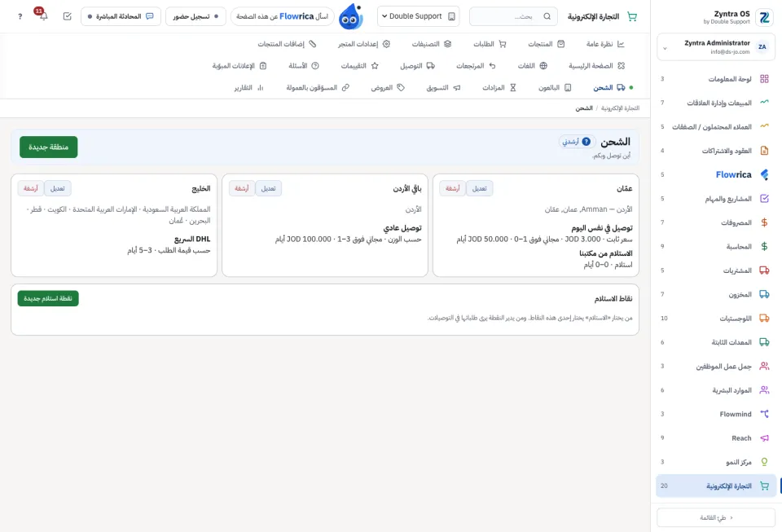The height and width of the screenshot is (532, 782).
Task: Click تعديل on باقي الأردن card
Action: click(268, 188)
